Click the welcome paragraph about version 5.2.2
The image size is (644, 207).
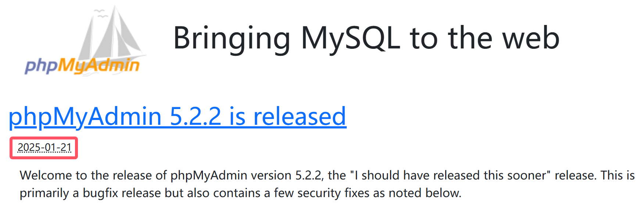327,184
